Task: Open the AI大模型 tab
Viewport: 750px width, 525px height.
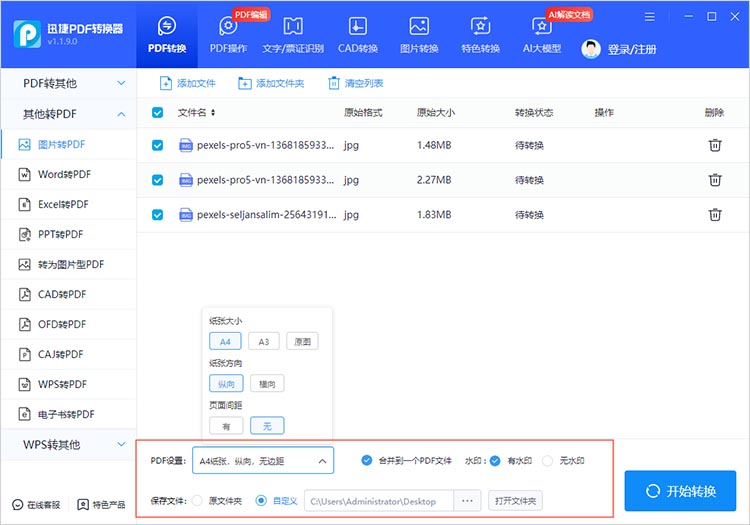Action: [542, 34]
